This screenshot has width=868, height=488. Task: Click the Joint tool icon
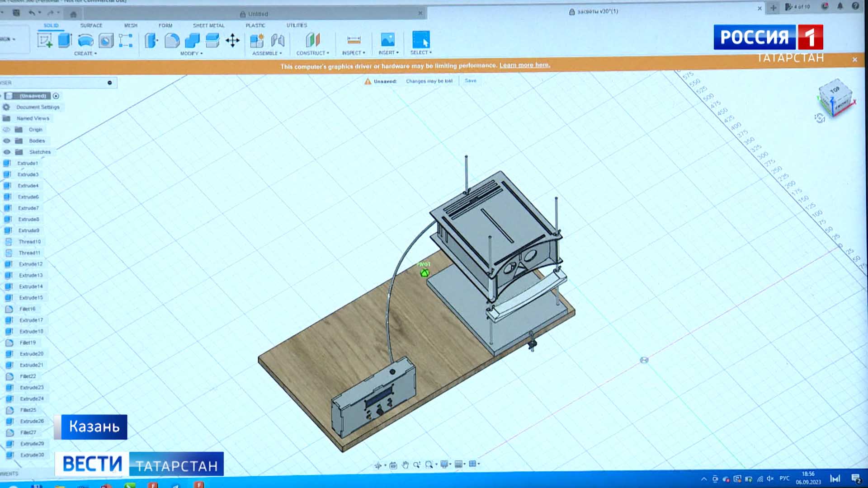[278, 41]
